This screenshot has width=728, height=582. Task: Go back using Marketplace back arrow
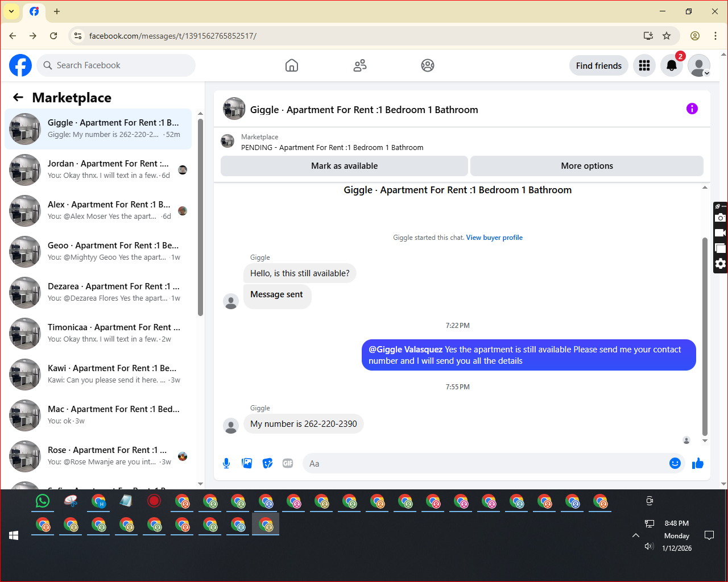tap(18, 97)
